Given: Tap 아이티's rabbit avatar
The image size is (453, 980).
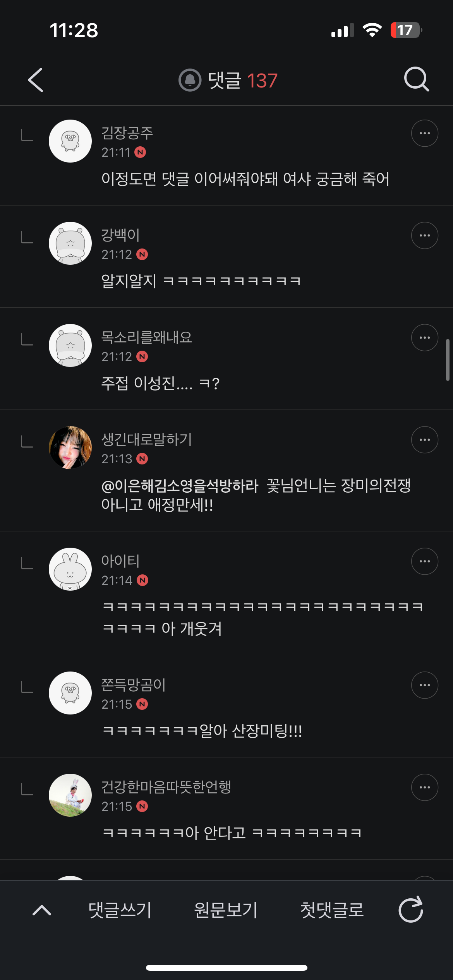Looking at the screenshot, I should tap(70, 569).
